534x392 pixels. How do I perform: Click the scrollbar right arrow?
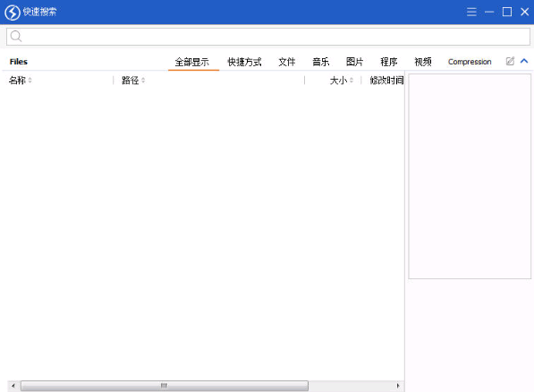(398, 386)
